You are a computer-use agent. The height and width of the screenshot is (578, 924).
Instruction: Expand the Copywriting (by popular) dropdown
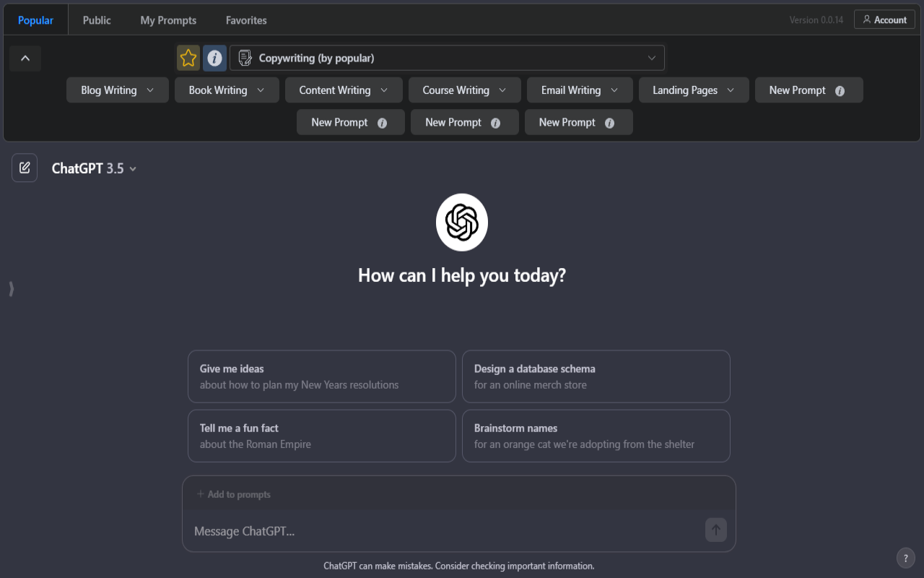point(447,58)
